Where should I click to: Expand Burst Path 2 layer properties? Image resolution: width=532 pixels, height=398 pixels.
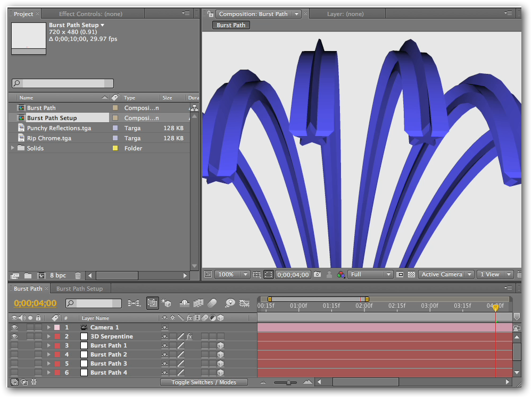(48, 354)
